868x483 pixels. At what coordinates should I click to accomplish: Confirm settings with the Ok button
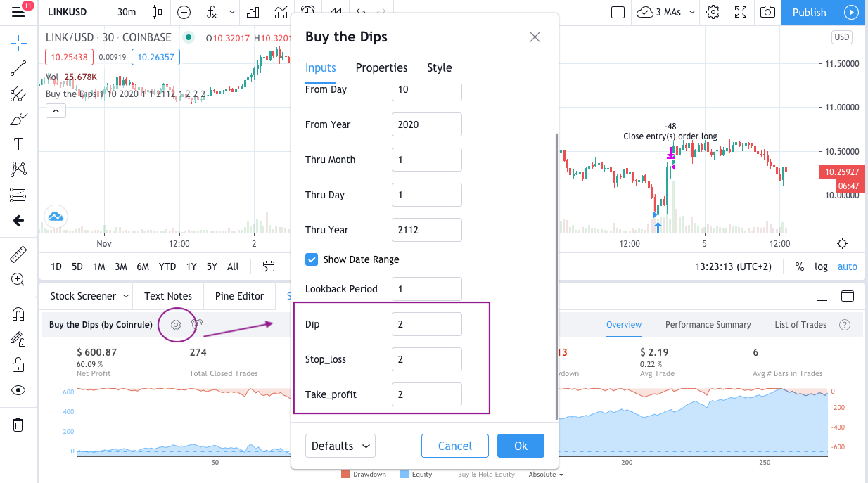click(x=521, y=446)
